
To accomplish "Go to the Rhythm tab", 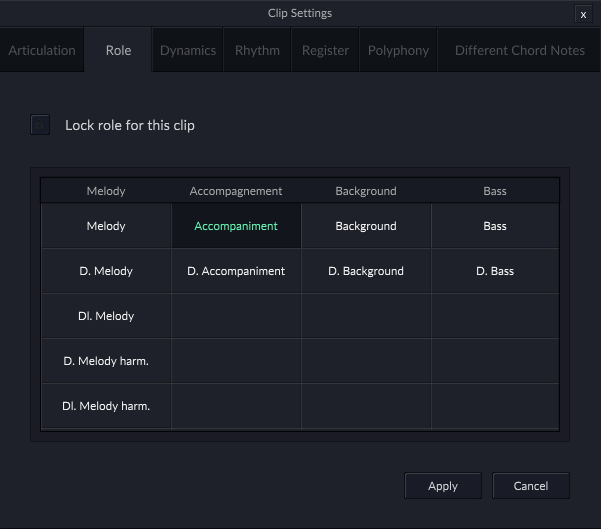I will point(257,51).
